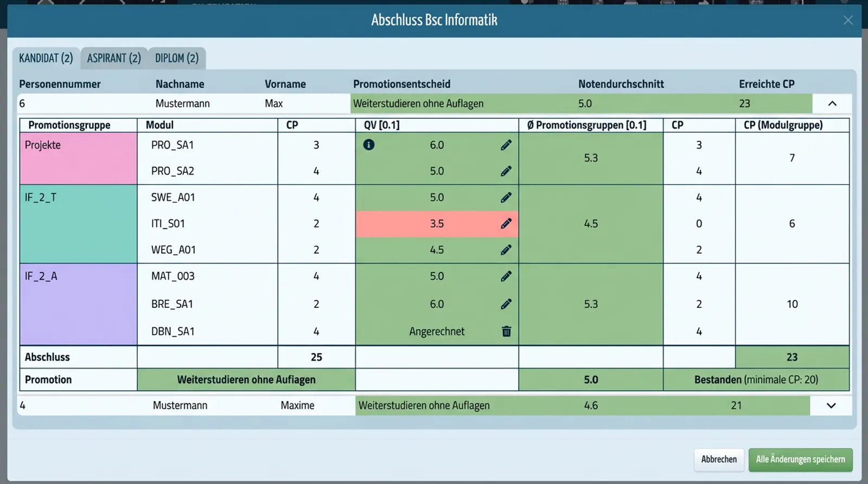Select module name PRO_SA2
The height and width of the screenshot is (484, 868).
[x=173, y=171]
